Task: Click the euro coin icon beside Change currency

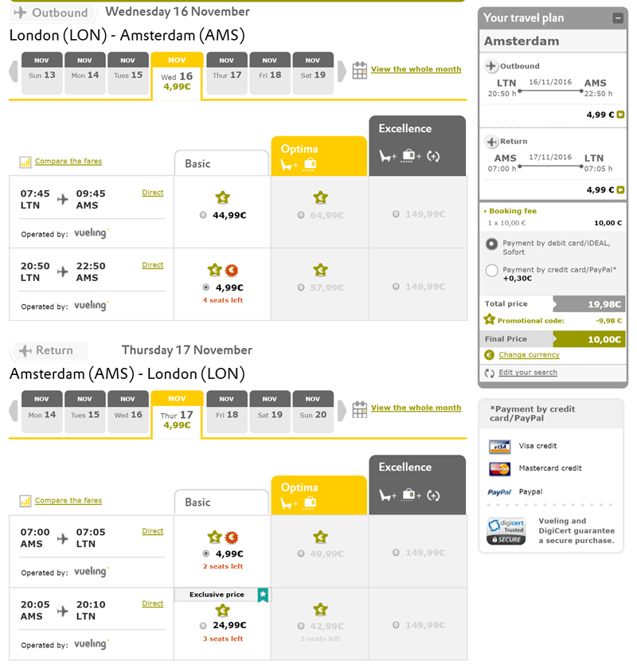Action: point(489,355)
